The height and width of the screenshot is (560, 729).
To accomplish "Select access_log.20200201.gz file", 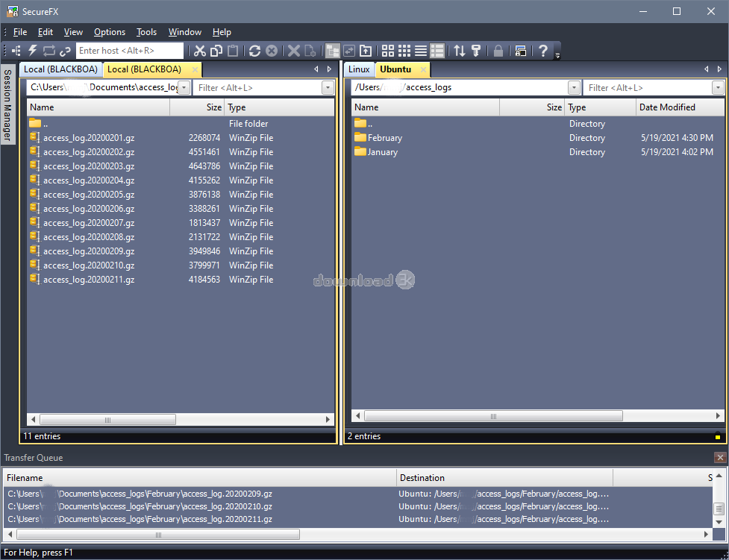I will click(89, 138).
